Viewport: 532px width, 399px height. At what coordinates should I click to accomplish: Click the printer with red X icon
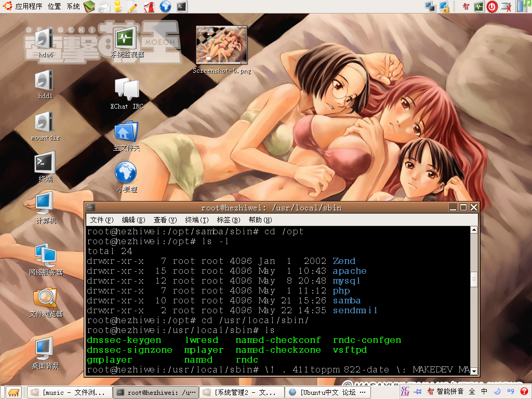pyautogui.click(x=506, y=7)
